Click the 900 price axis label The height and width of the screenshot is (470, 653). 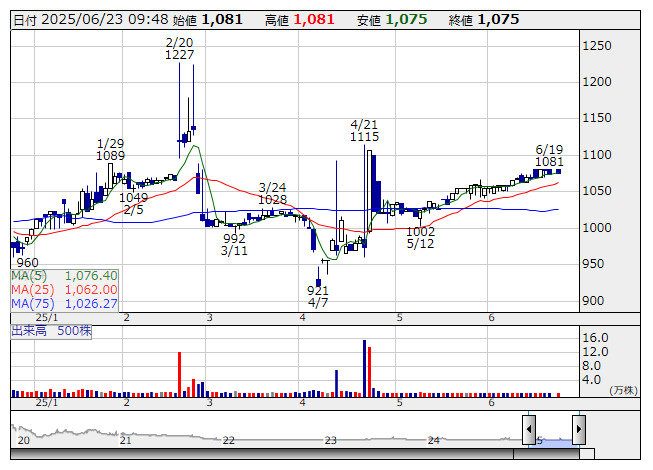593,300
